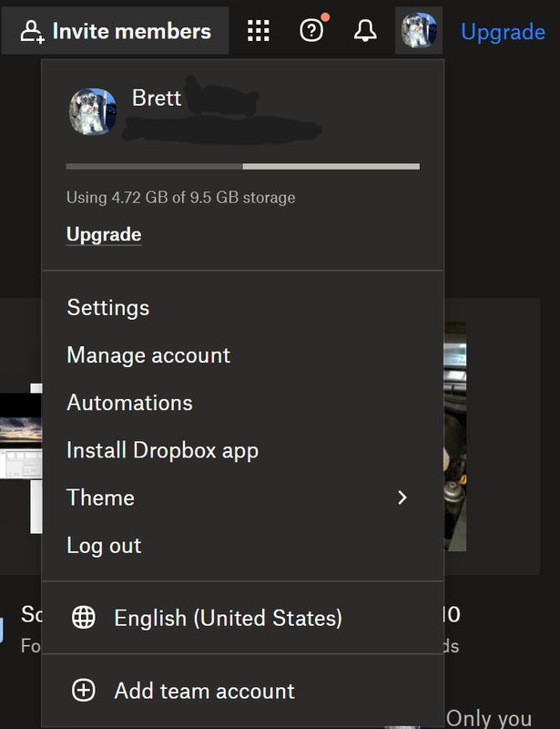Image resolution: width=560 pixels, height=729 pixels.
Task: Click the name Brett in the menu header
Action: (157, 98)
